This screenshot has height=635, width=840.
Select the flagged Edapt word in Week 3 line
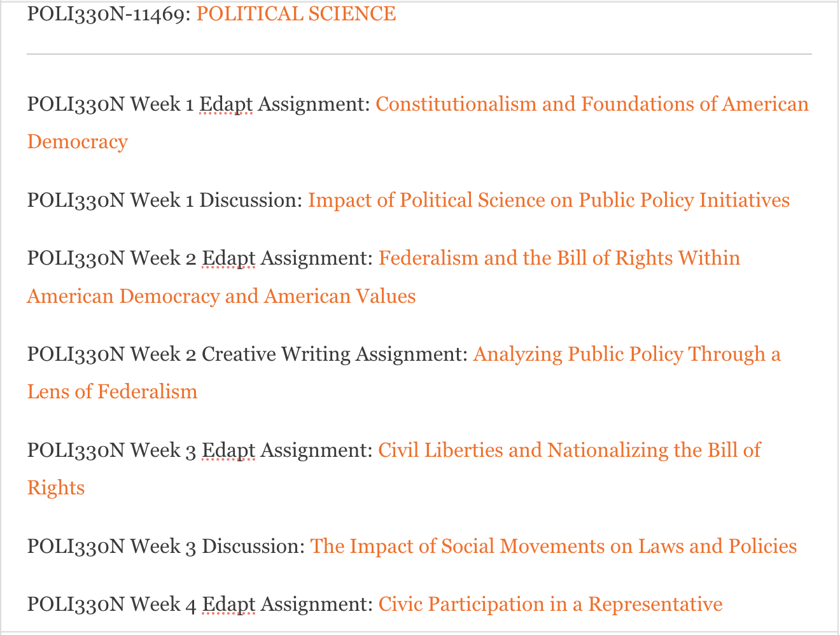click(228, 450)
